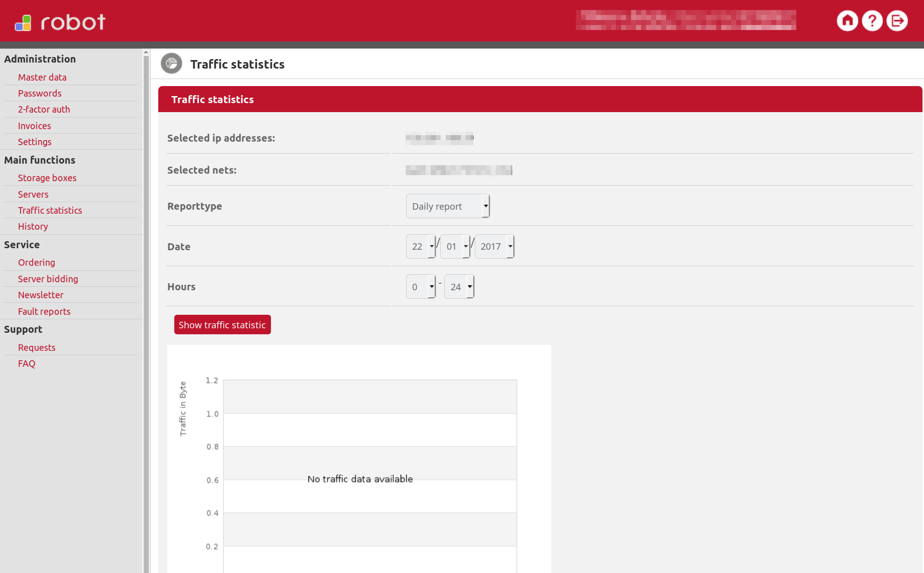Image resolution: width=924 pixels, height=573 pixels.
Task: Click the logout icon
Action: click(x=897, y=21)
